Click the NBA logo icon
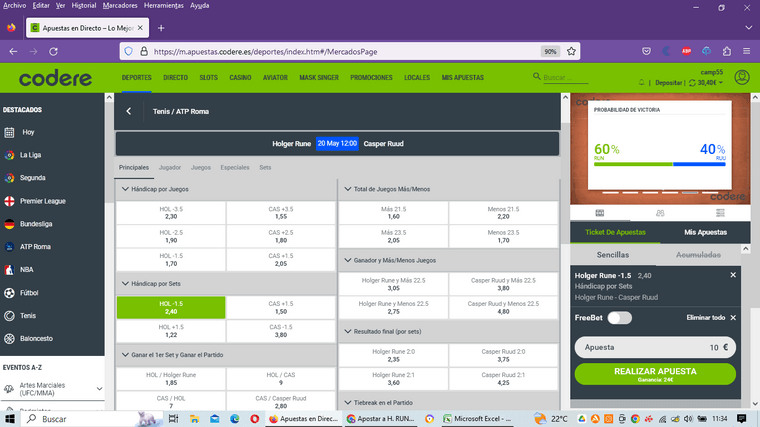The height and width of the screenshot is (427, 760). coord(9,270)
